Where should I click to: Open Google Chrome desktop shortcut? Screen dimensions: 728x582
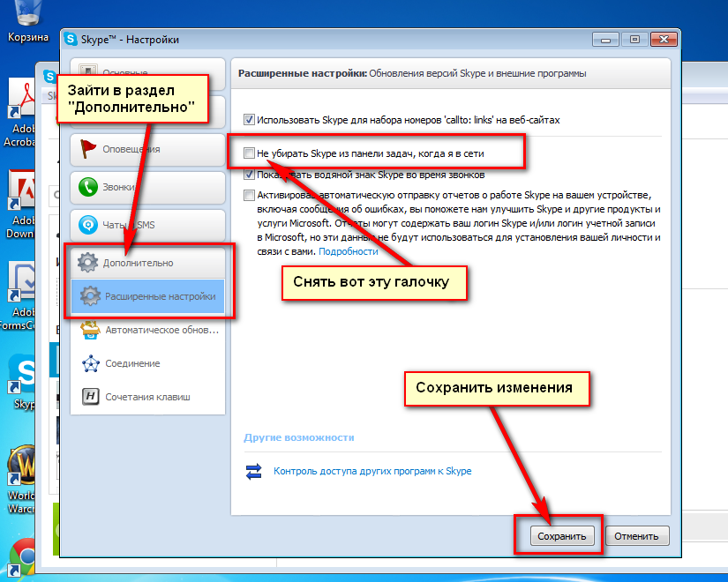pos(21,557)
